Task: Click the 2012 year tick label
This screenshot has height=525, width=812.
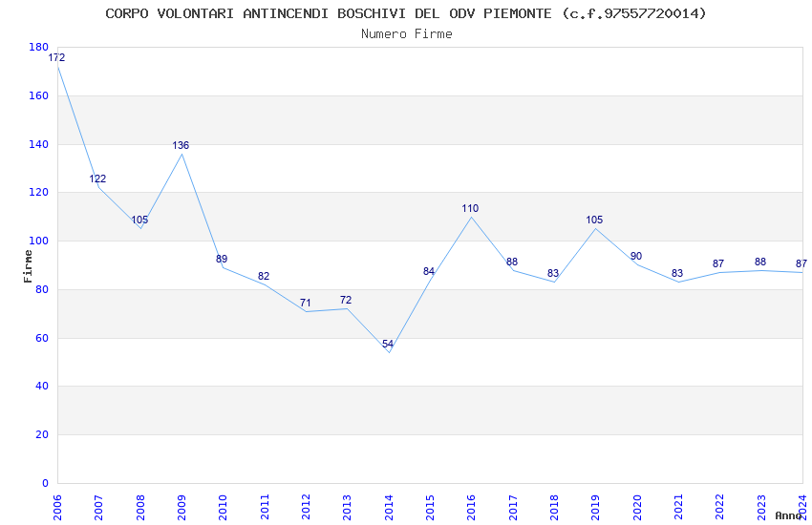Action: tap(306, 508)
